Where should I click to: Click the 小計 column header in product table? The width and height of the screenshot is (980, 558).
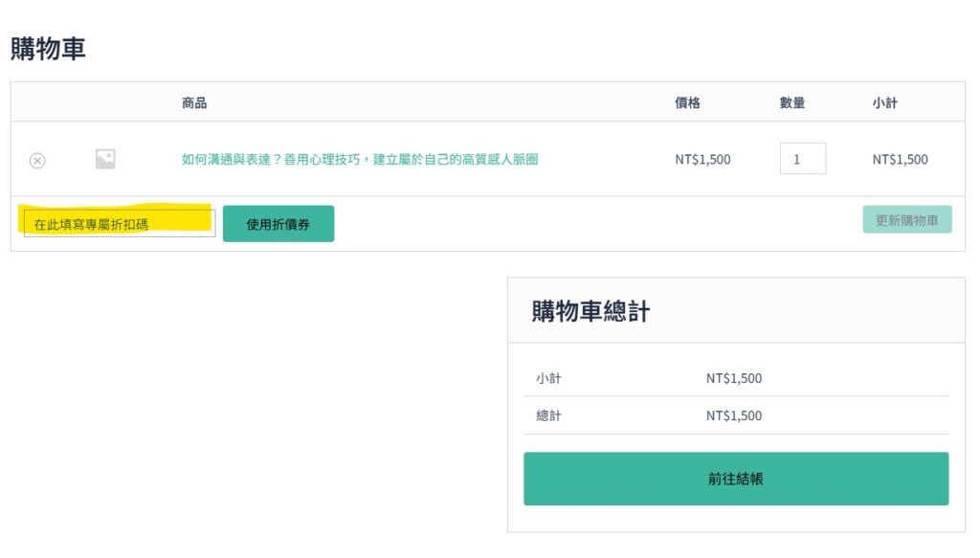coord(884,102)
